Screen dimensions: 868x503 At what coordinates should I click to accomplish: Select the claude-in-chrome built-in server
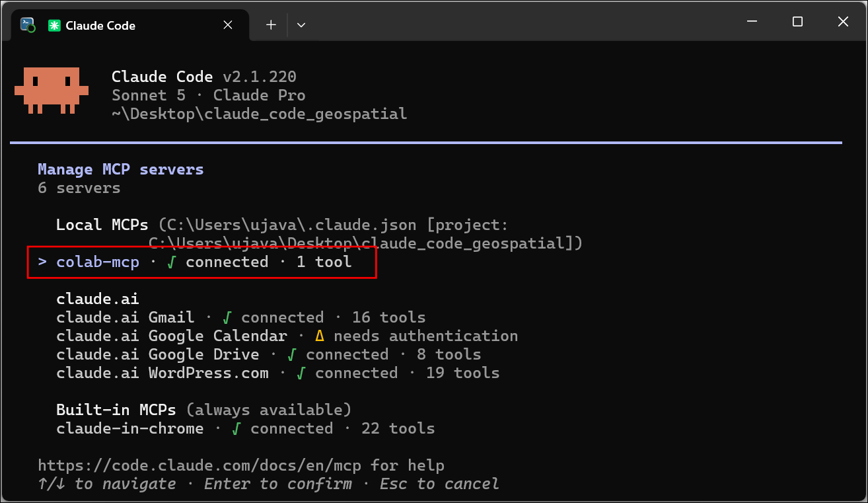coord(245,429)
